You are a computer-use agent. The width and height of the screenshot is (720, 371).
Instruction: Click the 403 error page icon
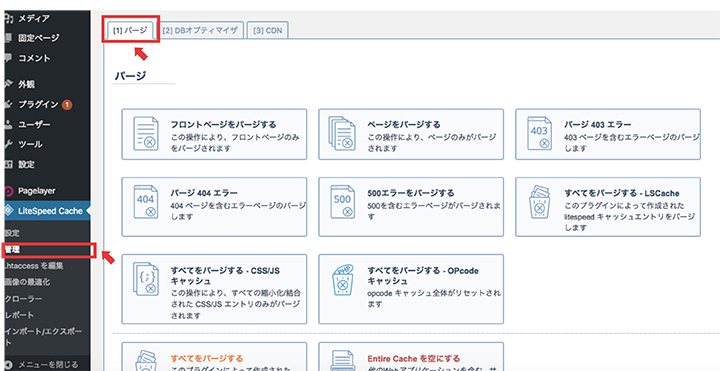click(539, 134)
